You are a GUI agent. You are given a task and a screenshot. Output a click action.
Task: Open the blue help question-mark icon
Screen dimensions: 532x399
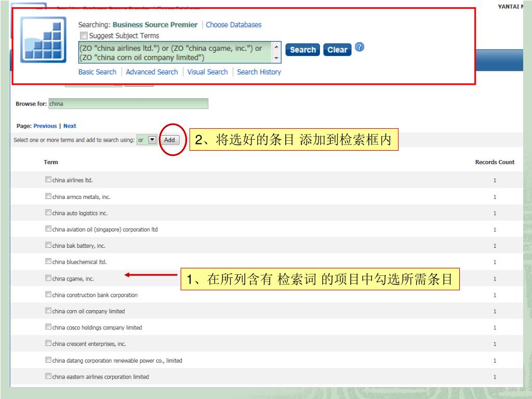[x=360, y=47]
